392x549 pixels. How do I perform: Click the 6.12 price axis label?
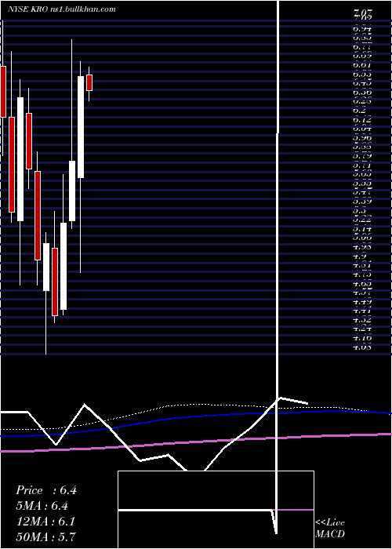(x=362, y=119)
